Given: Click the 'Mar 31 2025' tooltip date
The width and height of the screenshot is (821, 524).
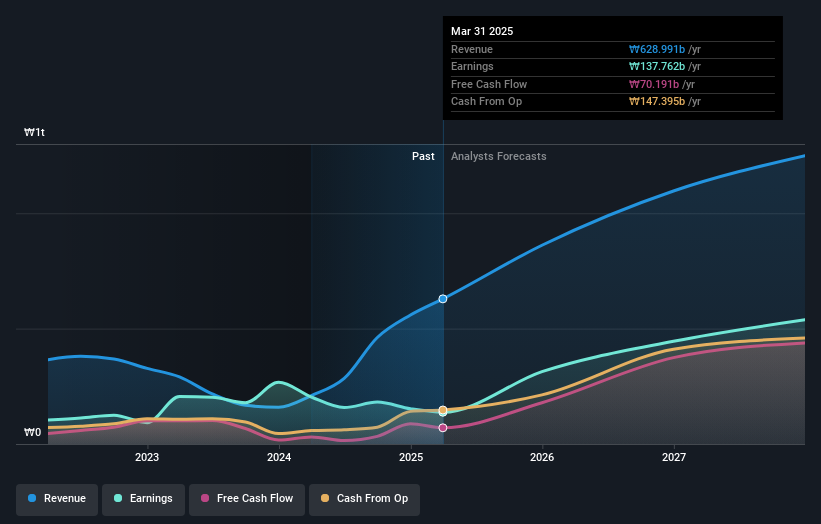Looking at the screenshot, I should pos(482,31).
